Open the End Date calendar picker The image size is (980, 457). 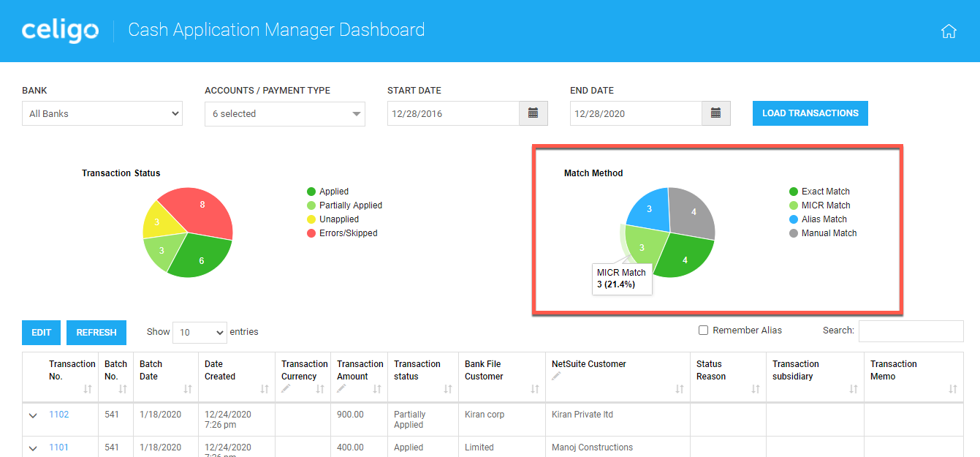(x=716, y=113)
